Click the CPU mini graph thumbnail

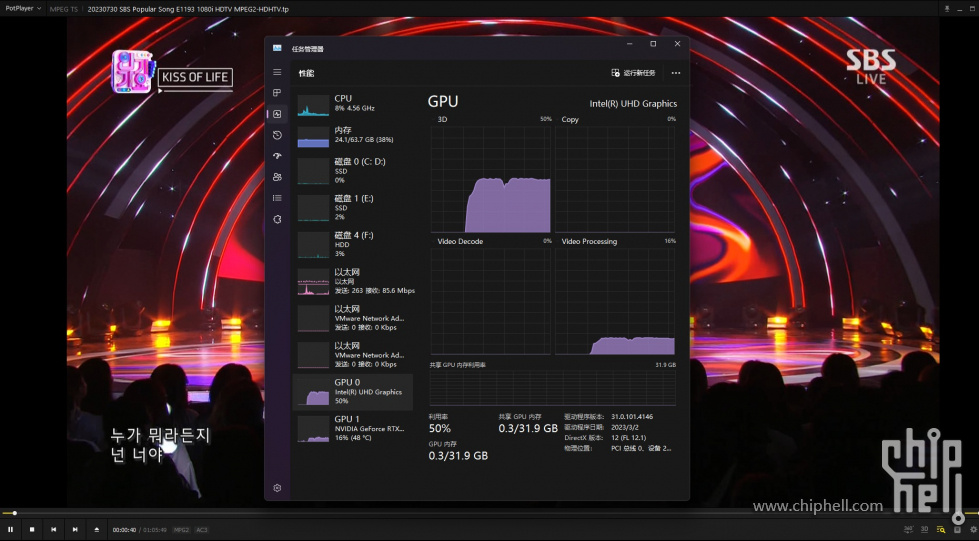[313, 105]
